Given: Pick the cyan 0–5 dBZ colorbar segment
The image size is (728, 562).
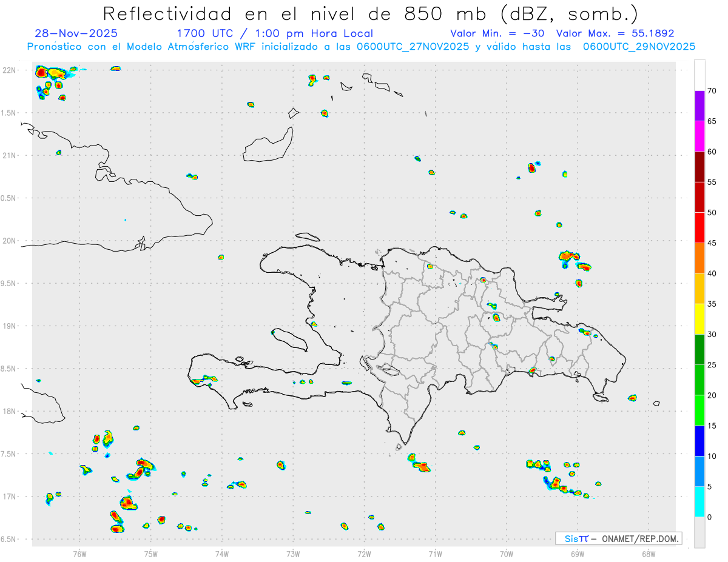Looking at the screenshot, I should click(699, 502).
